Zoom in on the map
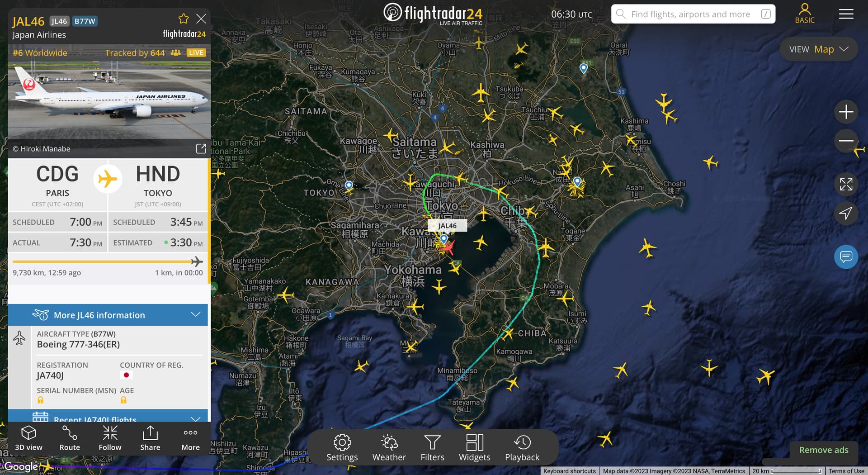The width and height of the screenshot is (868, 475). [x=846, y=112]
